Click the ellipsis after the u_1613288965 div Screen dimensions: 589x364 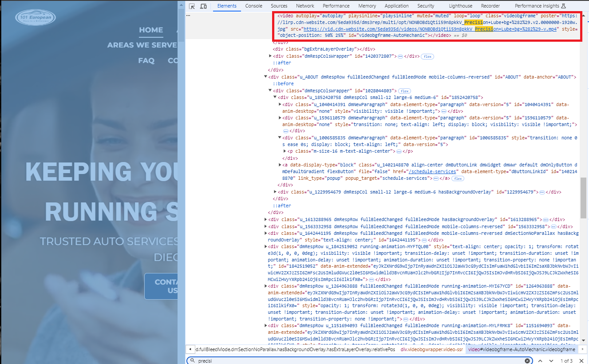546,220
